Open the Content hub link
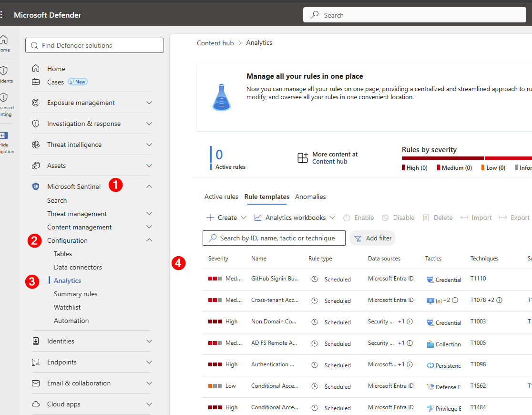This screenshot has width=532, height=415. 330,162
